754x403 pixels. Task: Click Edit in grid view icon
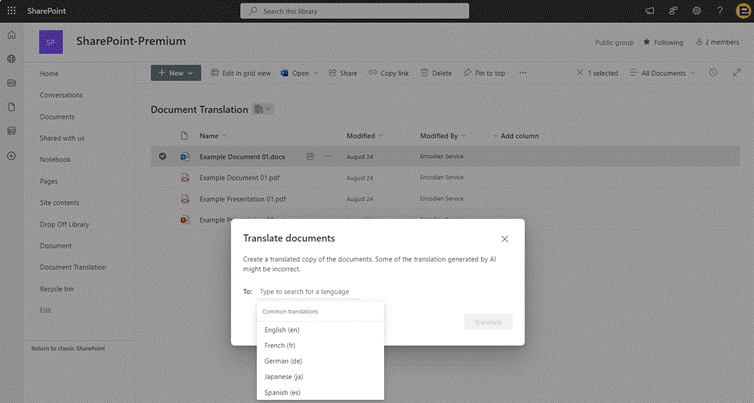pyautogui.click(x=215, y=73)
